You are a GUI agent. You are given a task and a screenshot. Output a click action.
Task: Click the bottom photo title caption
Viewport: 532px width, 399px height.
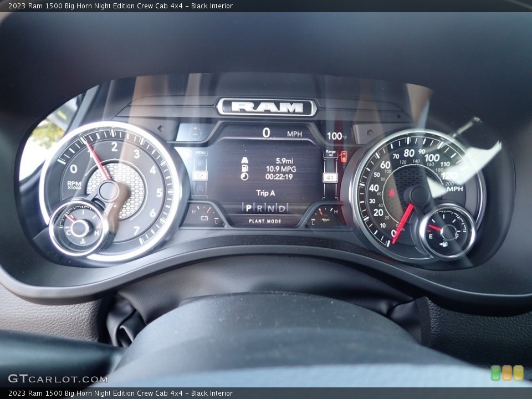[x=120, y=393]
